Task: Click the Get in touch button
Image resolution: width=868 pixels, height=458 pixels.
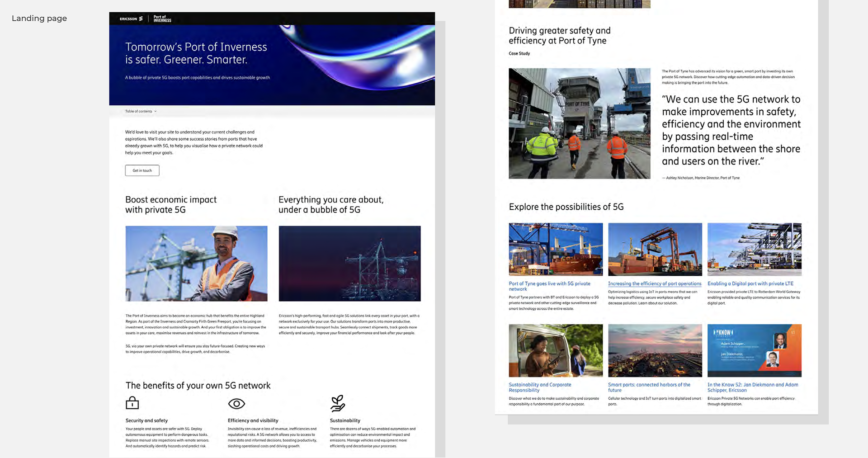Action: point(142,170)
